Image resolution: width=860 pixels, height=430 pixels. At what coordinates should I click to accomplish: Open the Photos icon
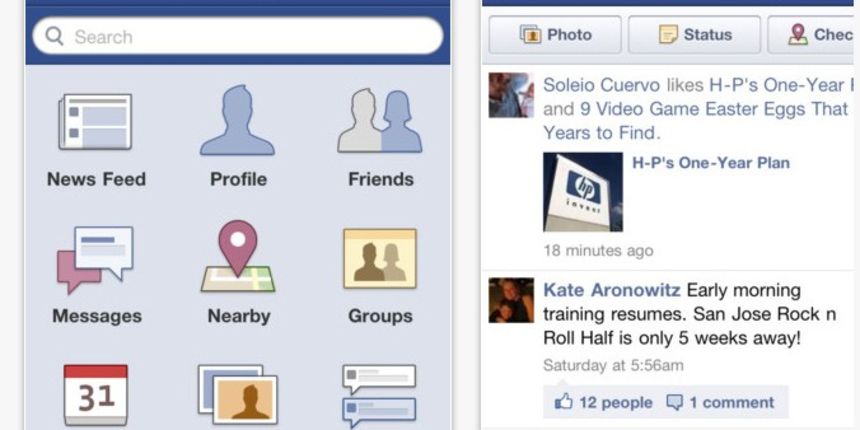tap(237, 395)
